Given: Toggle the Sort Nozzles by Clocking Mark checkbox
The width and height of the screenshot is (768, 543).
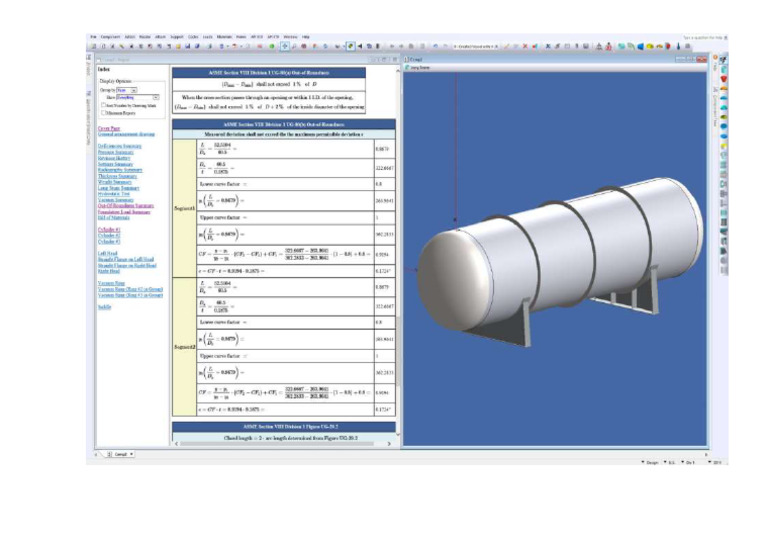Looking at the screenshot, I should (103, 105).
